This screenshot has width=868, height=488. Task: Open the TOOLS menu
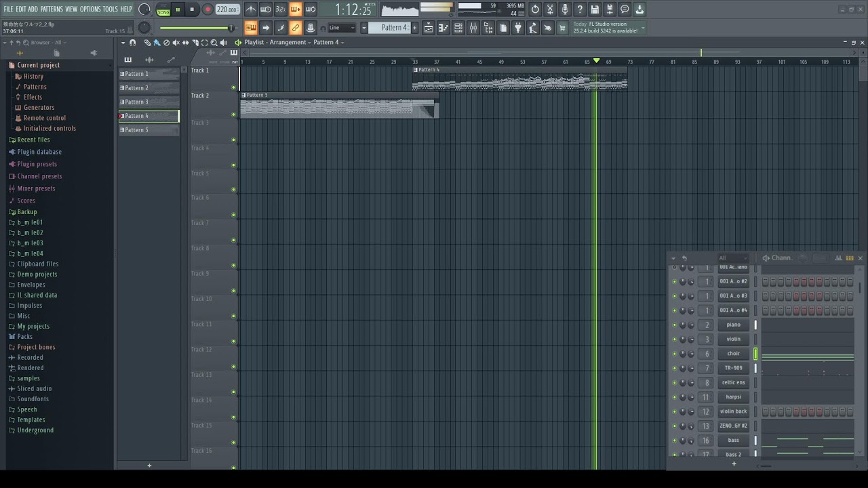pyautogui.click(x=111, y=9)
